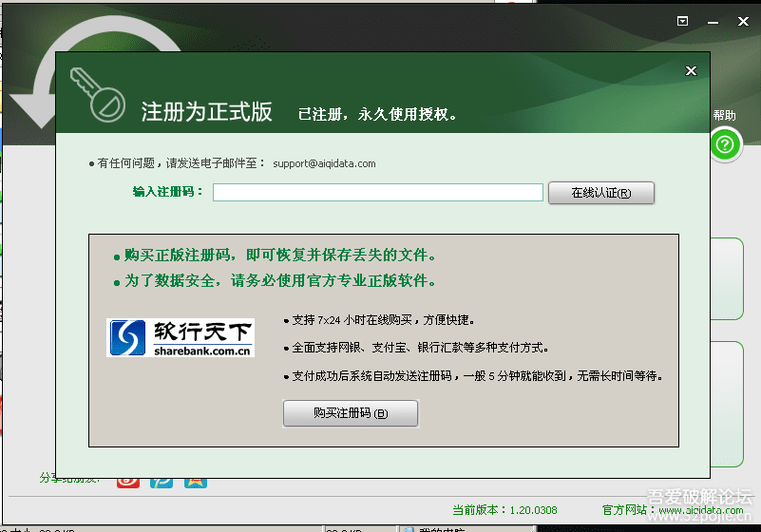Viewport: 761px width, 532px height.
Task: Click the sharebank.com.cn logo image
Action: click(181, 338)
